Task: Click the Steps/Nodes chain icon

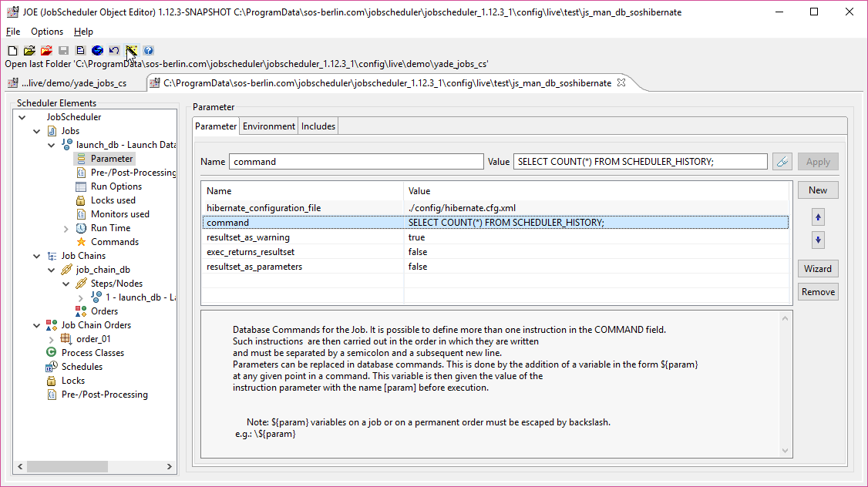Action: pyautogui.click(x=81, y=284)
